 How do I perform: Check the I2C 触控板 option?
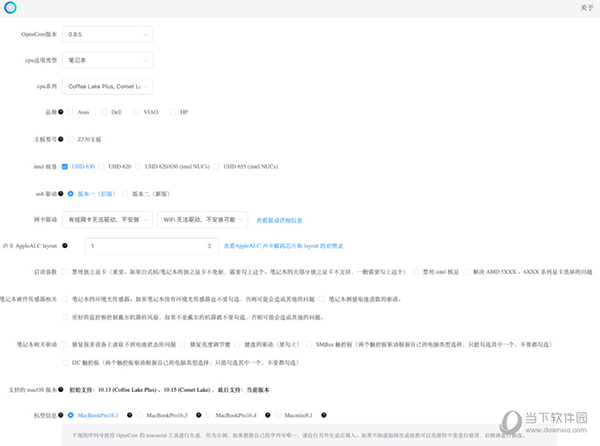click(65, 362)
